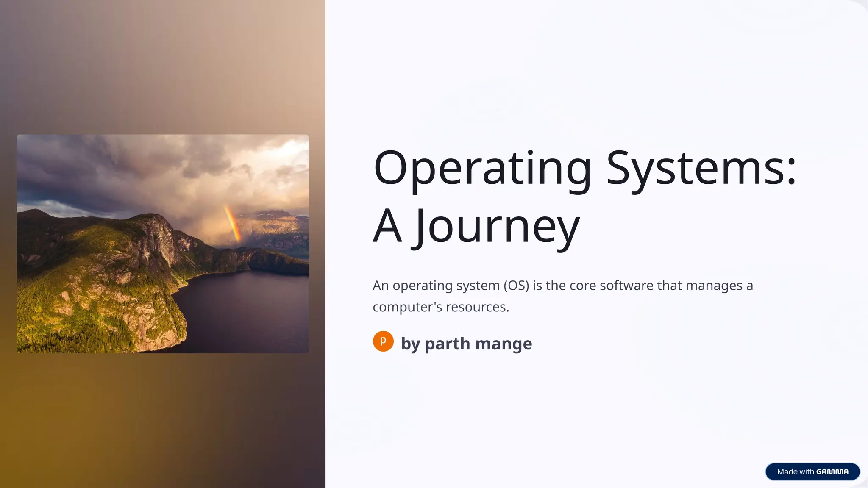
Task: Click the word 'Made with' on the badge
Action: (x=796, y=472)
